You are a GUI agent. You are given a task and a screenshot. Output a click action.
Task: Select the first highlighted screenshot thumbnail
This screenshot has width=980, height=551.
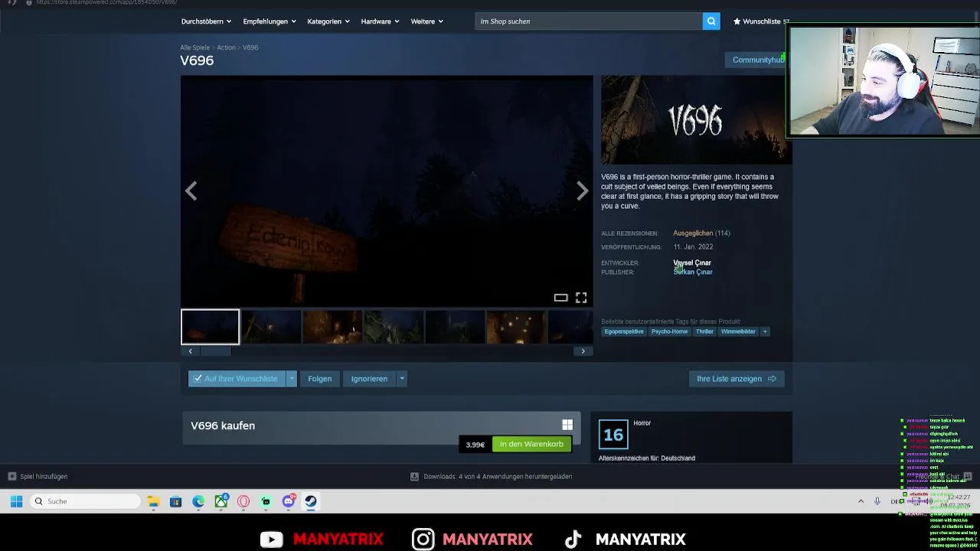click(210, 327)
